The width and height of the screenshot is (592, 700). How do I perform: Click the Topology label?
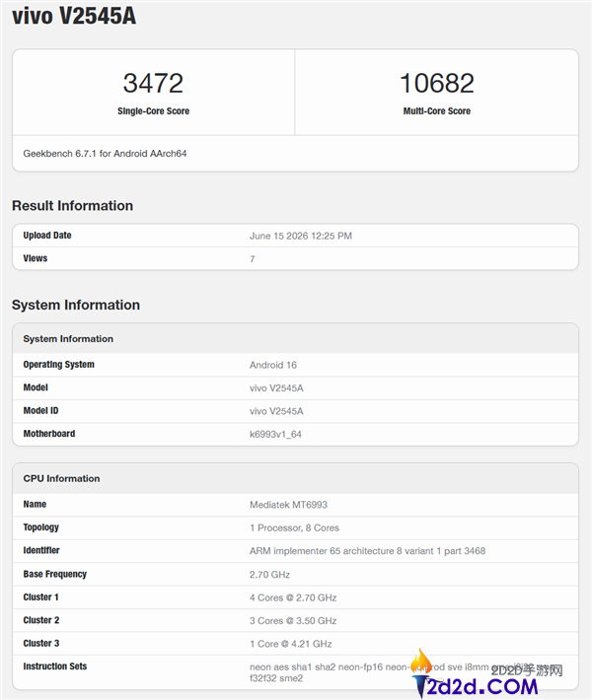pyautogui.click(x=41, y=527)
